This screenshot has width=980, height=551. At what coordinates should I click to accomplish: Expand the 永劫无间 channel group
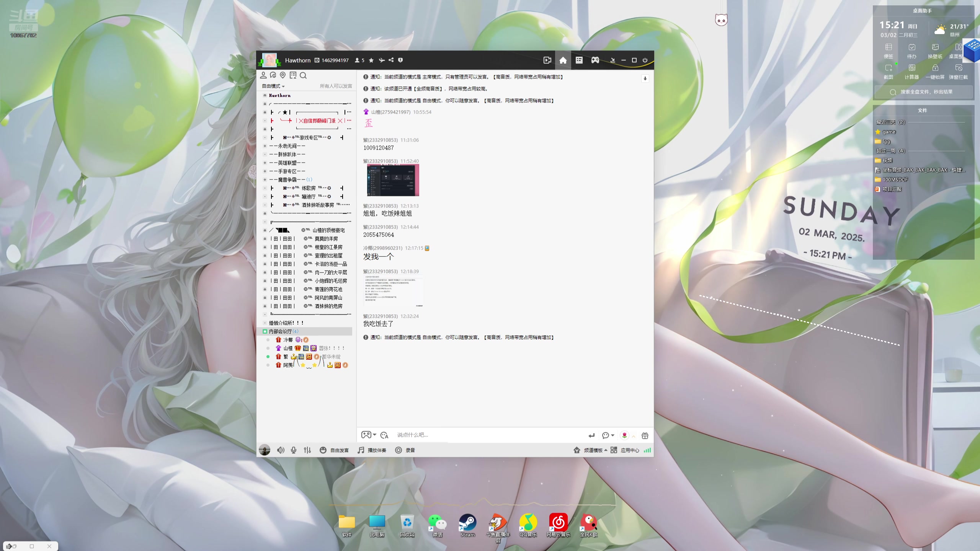(x=265, y=146)
